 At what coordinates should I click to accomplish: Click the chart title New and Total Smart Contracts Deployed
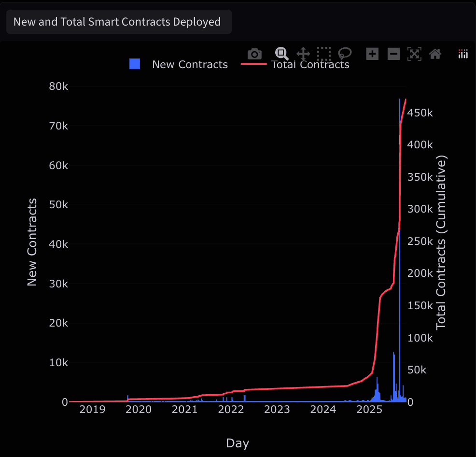117,22
